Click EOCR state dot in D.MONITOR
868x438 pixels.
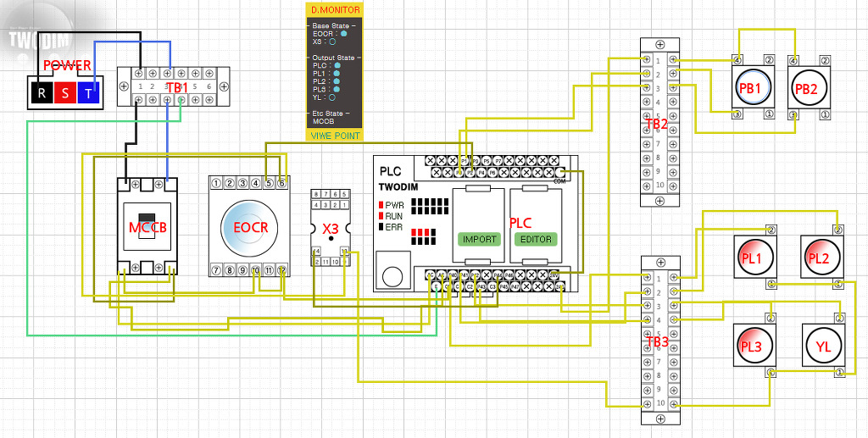344,34
